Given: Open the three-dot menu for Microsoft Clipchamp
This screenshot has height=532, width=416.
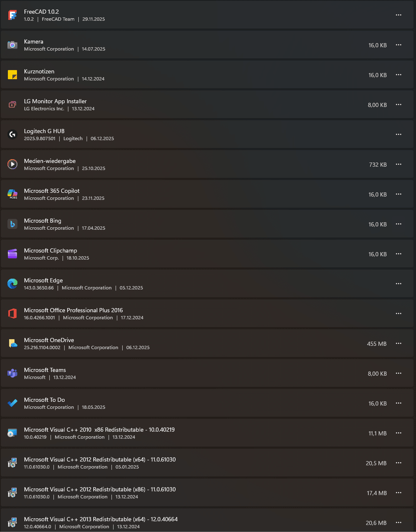Looking at the screenshot, I should tap(399, 254).
